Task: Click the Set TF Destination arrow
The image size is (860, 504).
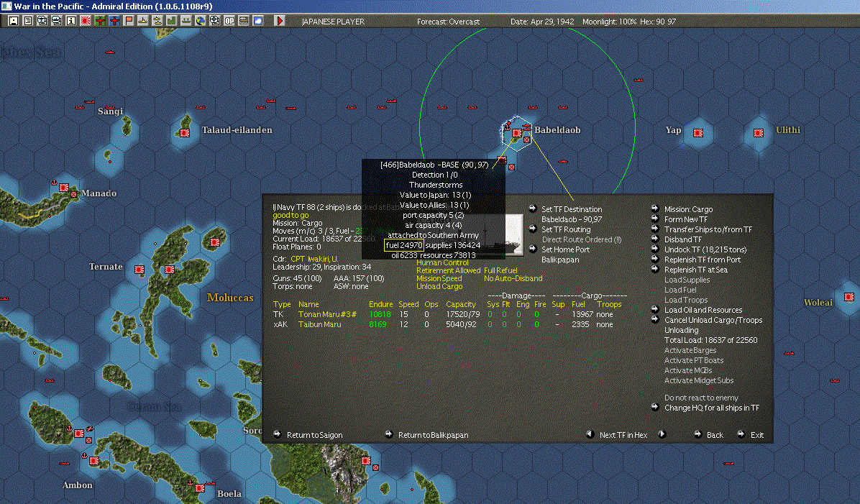Action: (533, 209)
